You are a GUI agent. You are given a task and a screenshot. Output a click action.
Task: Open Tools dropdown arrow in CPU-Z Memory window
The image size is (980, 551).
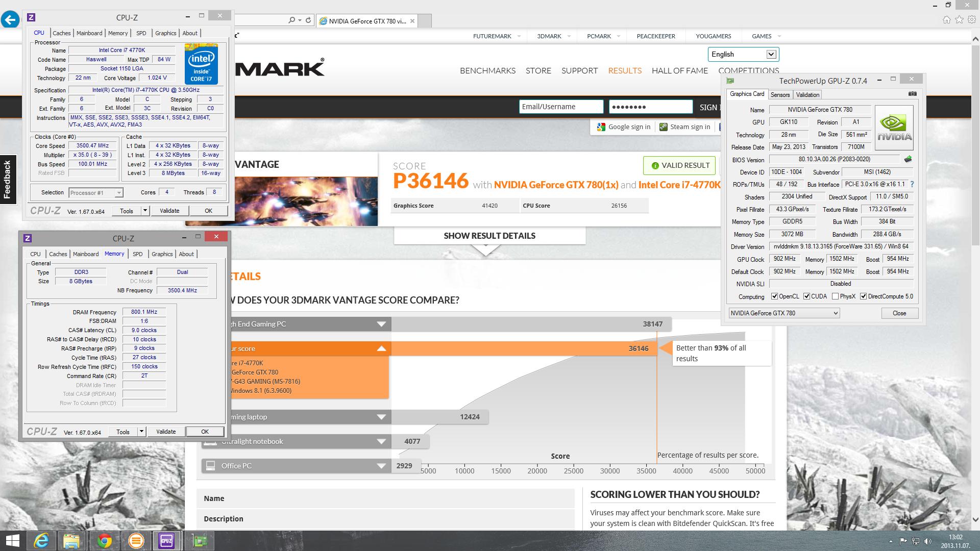click(x=141, y=432)
